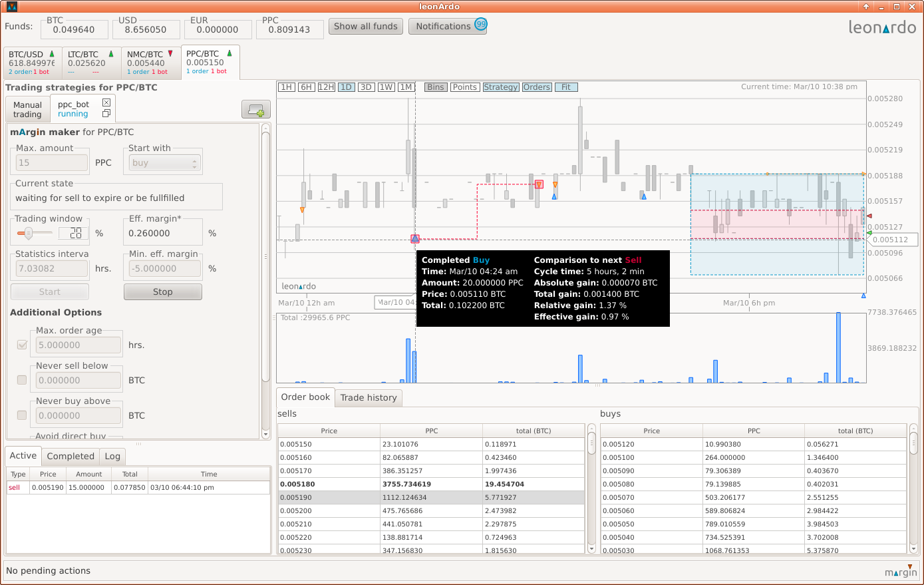Click the blue time marker below price axis
Image resolution: width=924 pixels, height=585 pixels.
tap(863, 295)
